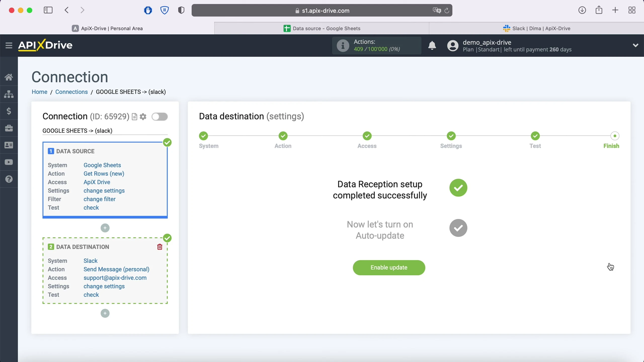Open the video tutorials icon in the sidebar
This screenshot has height=362, width=644.
click(x=9, y=162)
